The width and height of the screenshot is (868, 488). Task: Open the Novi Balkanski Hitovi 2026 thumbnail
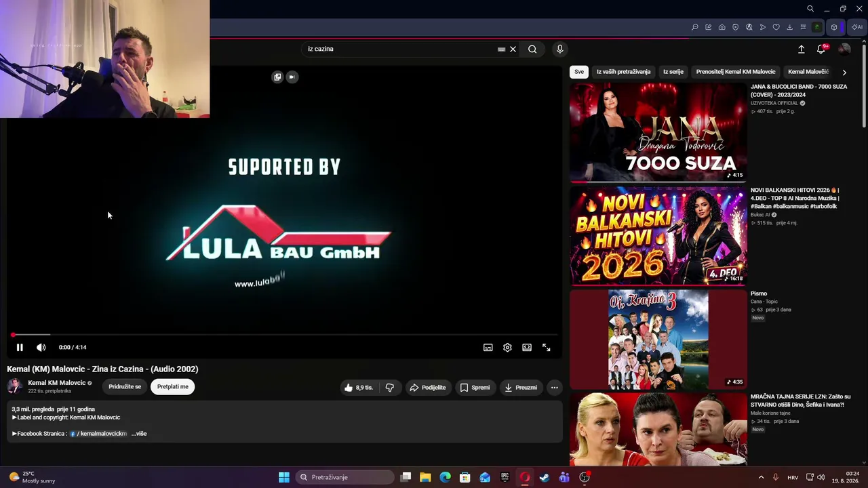pyautogui.click(x=658, y=236)
